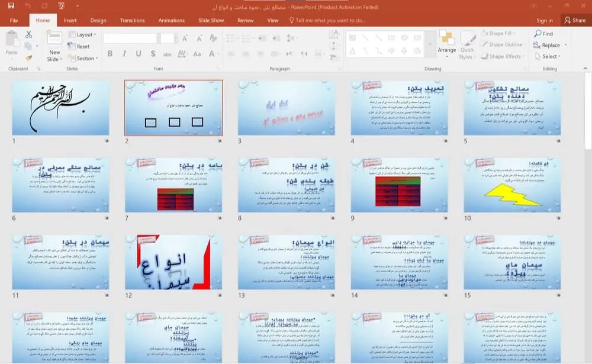Toggle Italic formatting
Viewport: 592px width, 364px height.
coord(124,54)
